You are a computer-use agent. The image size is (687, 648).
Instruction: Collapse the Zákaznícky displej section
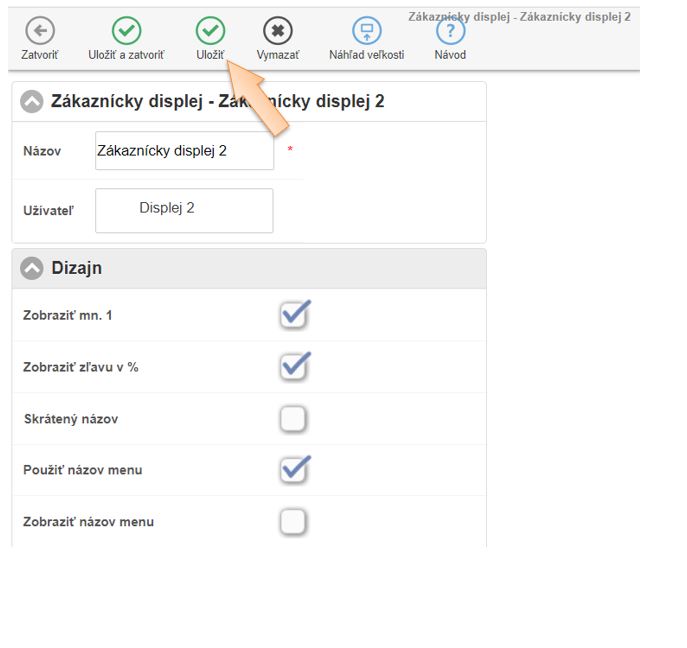point(32,101)
